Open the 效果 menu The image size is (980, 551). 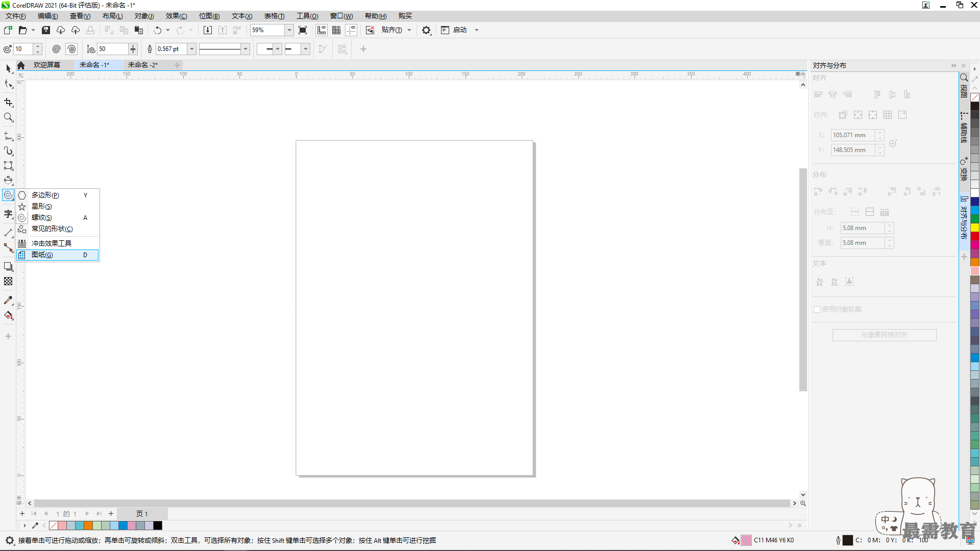[x=176, y=16]
